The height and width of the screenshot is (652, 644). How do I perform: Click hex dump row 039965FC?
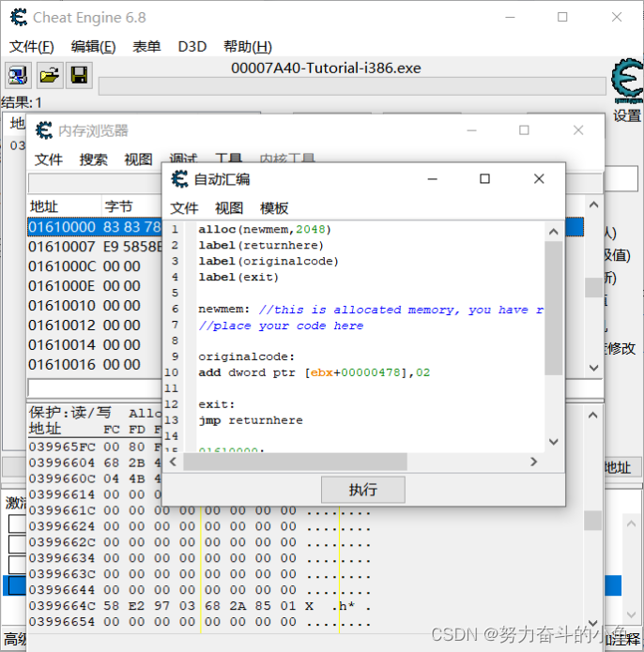pos(95,447)
